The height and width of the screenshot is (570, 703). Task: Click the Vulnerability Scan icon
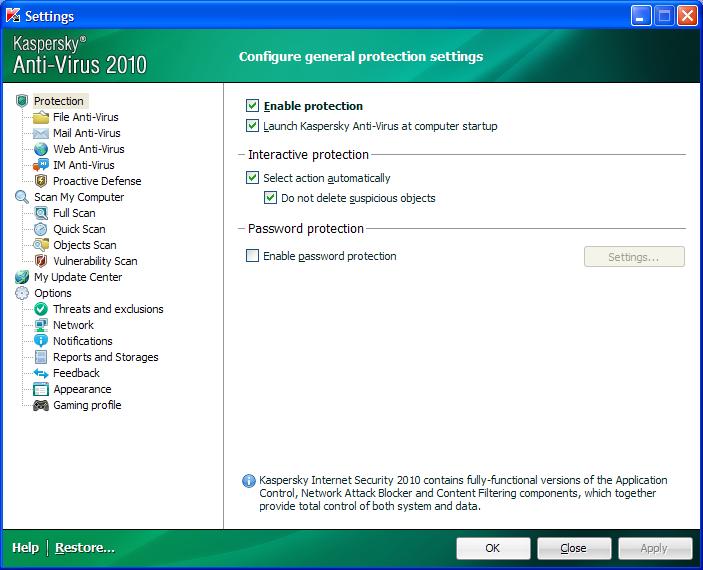click(41, 261)
